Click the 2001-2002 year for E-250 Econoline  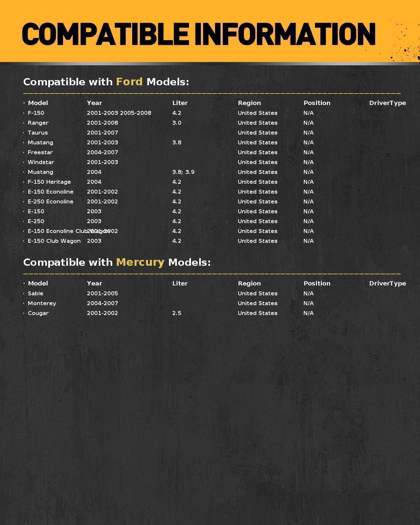pyautogui.click(x=102, y=201)
